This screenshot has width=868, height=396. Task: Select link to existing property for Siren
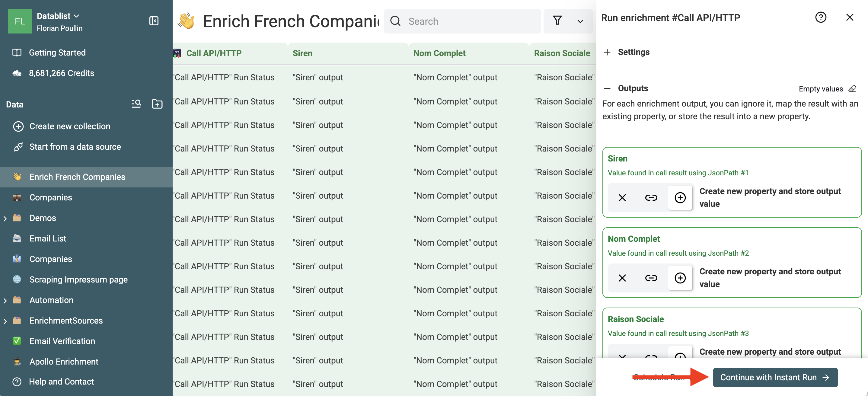pos(651,197)
